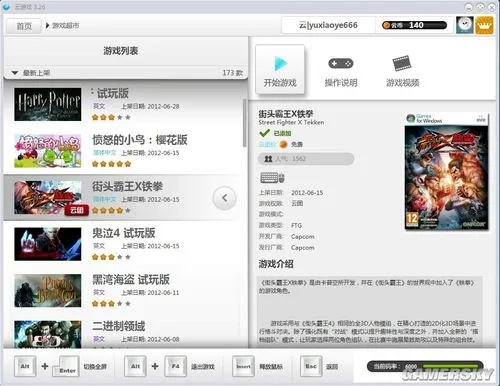Click the bitrate 6000 indicator bar
The height and width of the screenshot is (386, 500).
425,366
